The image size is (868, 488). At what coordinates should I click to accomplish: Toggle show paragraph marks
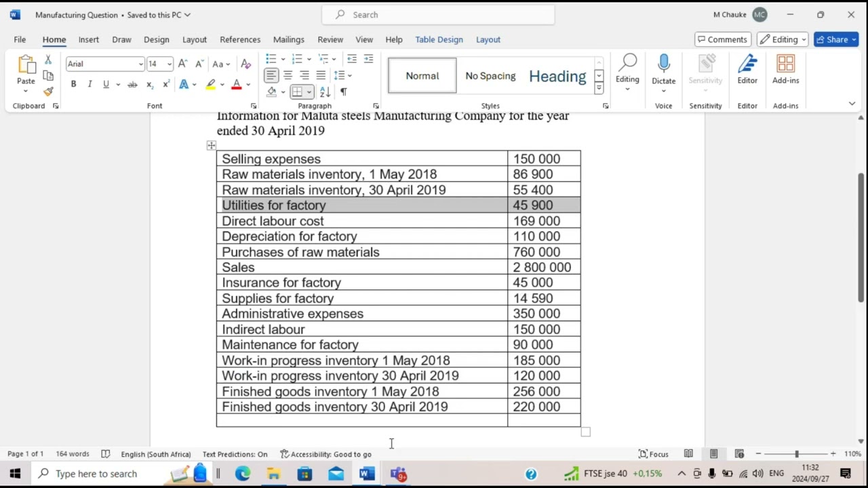click(343, 91)
